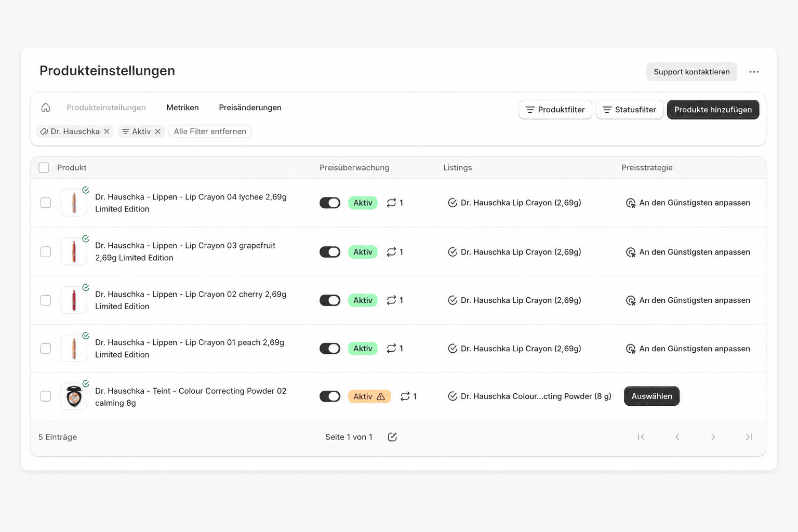This screenshot has width=798, height=532.
Task: Click repricing sync icon for Colour Correcting Powder
Action: point(405,396)
